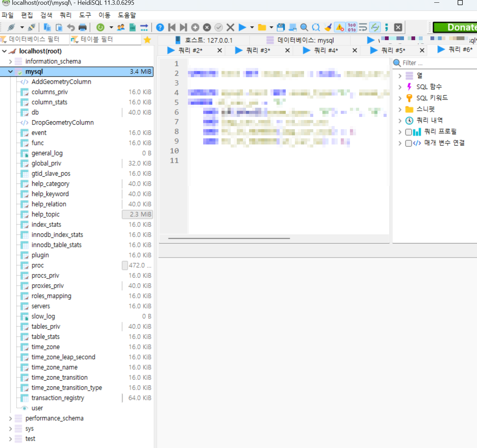Expand the 스니펫 helper folder
Image resolution: width=477 pixels, height=448 pixels.
(x=400, y=109)
